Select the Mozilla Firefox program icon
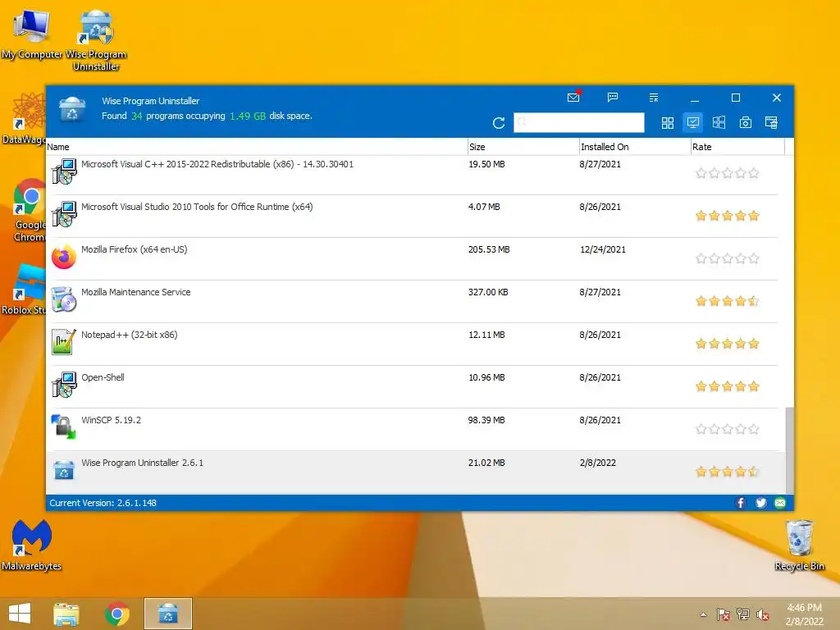This screenshot has width=840, height=630. 64,257
